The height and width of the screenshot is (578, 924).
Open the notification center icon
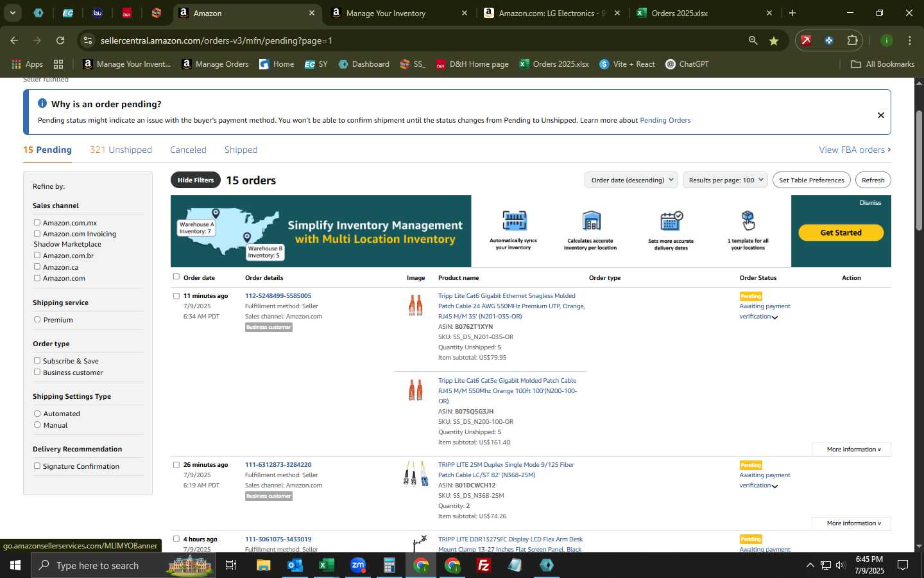point(902,565)
